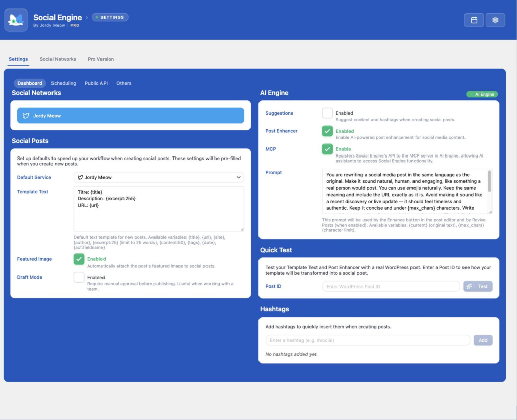Open the Pro Version tab
Image resolution: width=517 pixels, height=420 pixels.
[x=100, y=59]
